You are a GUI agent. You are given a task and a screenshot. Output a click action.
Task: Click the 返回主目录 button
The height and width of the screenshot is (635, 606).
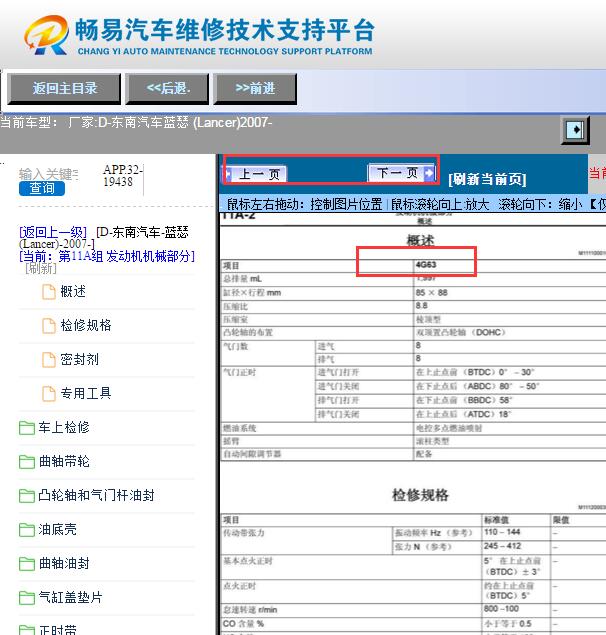pyautogui.click(x=64, y=89)
